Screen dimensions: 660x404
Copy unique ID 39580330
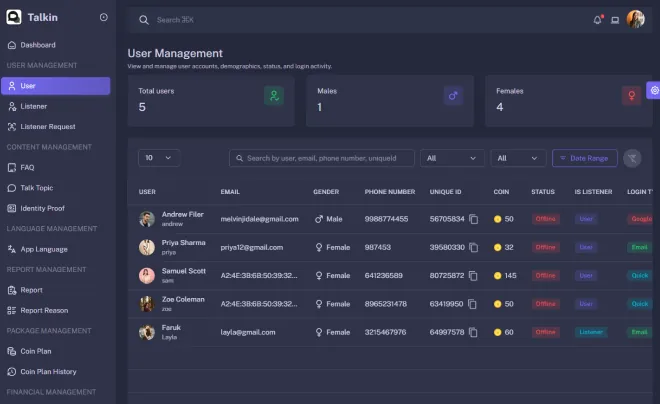[474, 247]
